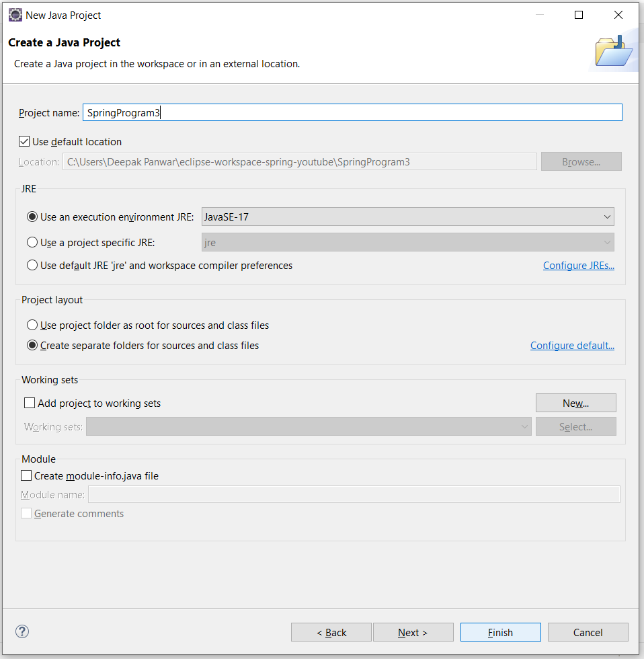Click the Java project folder wizard image
The image size is (644, 659).
tap(613, 51)
